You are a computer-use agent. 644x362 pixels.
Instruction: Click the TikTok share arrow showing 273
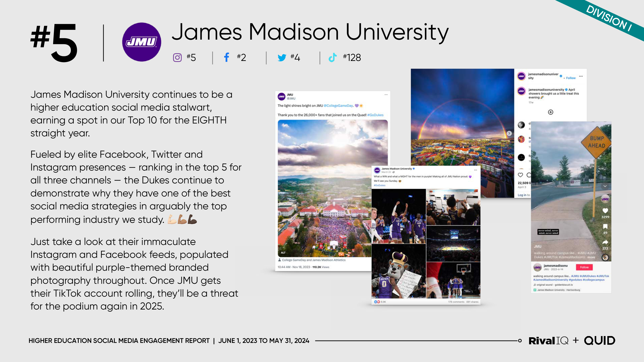pos(605,242)
